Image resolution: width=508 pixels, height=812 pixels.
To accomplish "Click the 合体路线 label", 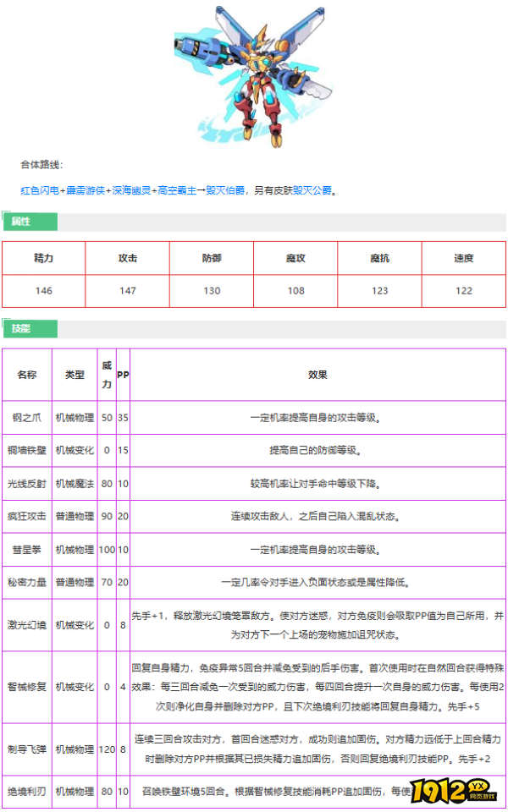I will coord(41,165).
